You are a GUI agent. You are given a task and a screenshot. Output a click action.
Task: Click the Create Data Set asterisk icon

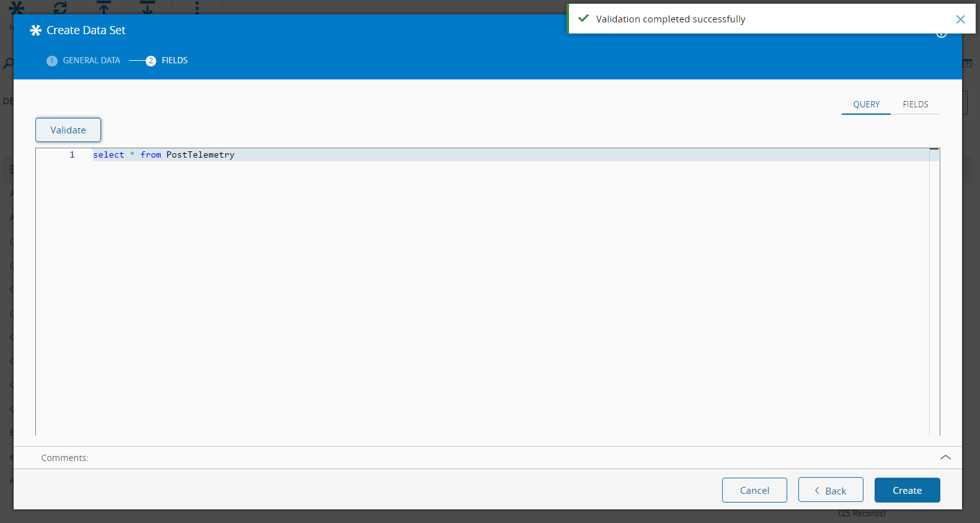pos(36,30)
